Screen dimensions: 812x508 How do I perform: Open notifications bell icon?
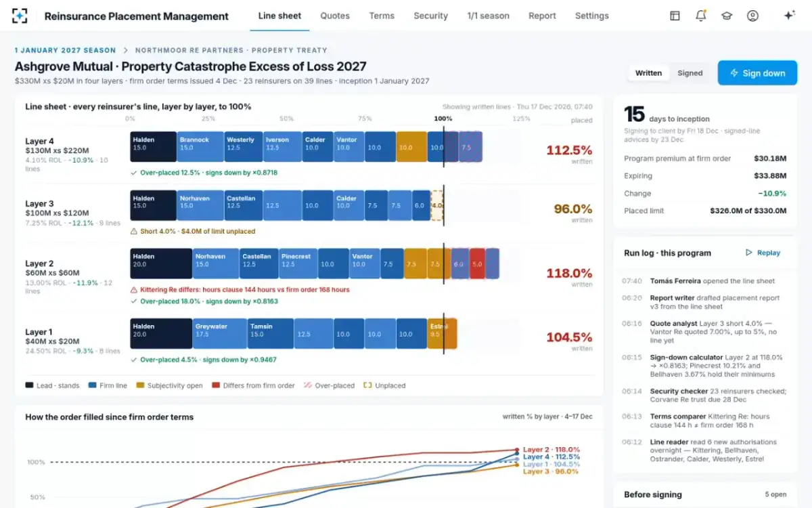(700, 16)
